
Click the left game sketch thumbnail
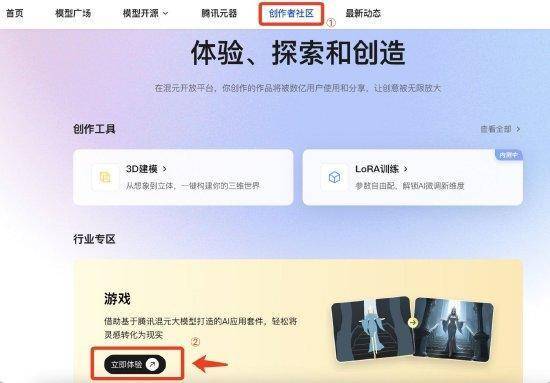(x=373, y=329)
